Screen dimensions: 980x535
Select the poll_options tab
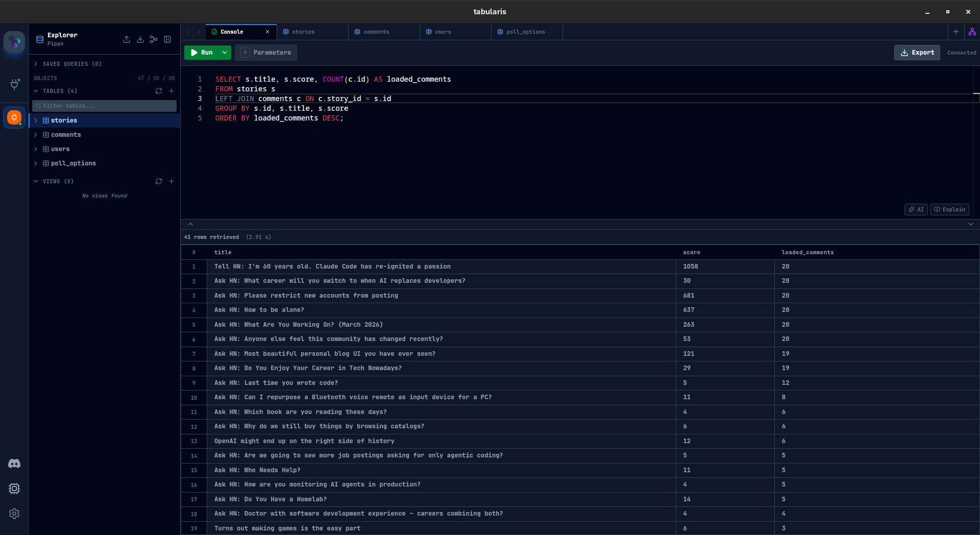pyautogui.click(x=526, y=32)
